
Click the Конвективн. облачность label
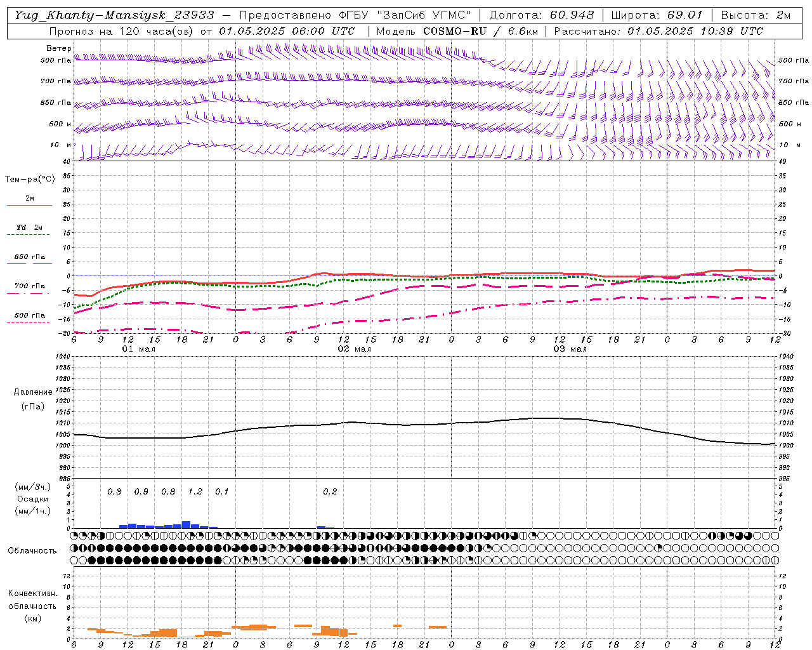(x=32, y=600)
